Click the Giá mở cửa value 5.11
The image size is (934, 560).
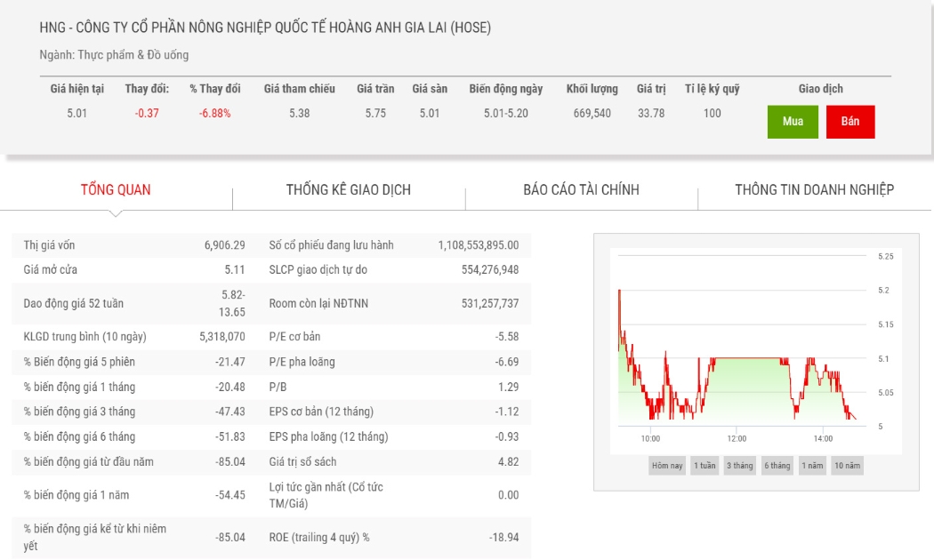coord(235,269)
